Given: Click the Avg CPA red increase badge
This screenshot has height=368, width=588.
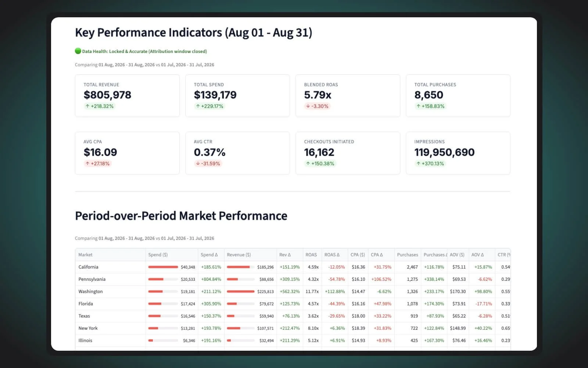Looking at the screenshot, I should 97,163.
